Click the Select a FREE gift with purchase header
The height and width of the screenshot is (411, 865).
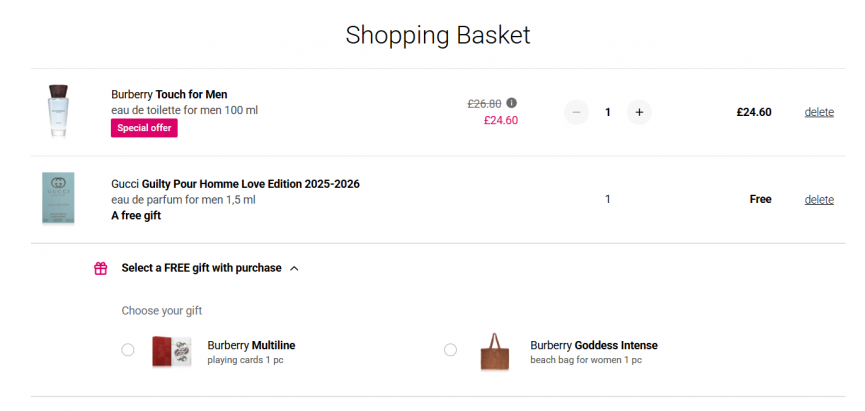[x=201, y=268]
